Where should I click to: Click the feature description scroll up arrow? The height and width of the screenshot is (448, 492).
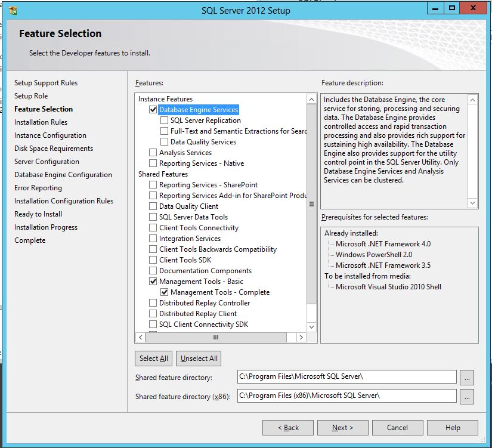472,100
